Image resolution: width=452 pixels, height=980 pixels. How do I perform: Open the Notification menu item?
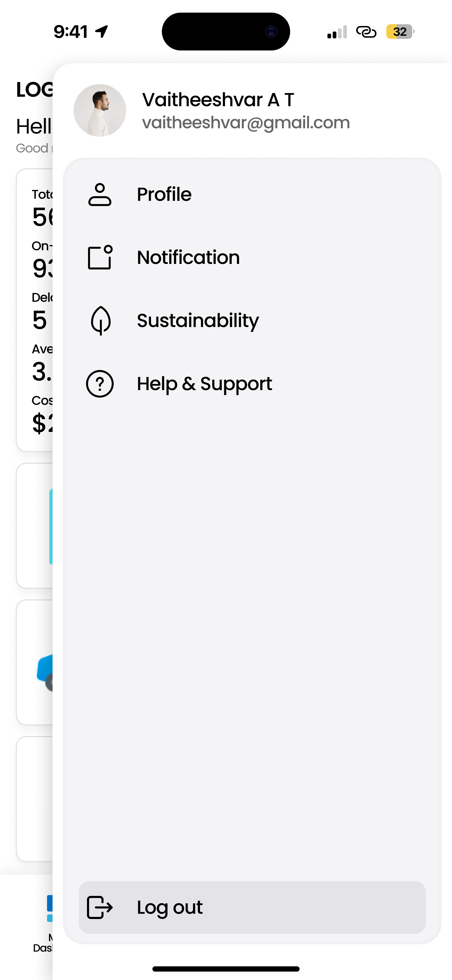pyautogui.click(x=252, y=258)
